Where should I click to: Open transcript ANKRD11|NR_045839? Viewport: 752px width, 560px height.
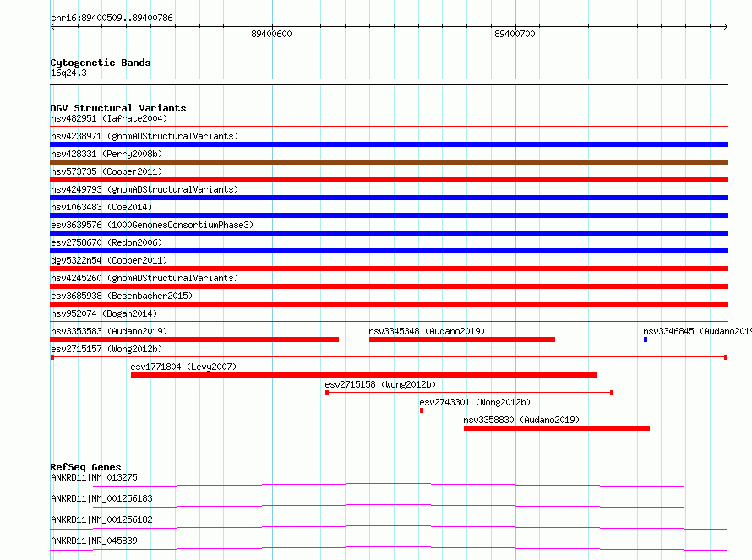coord(94,541)
